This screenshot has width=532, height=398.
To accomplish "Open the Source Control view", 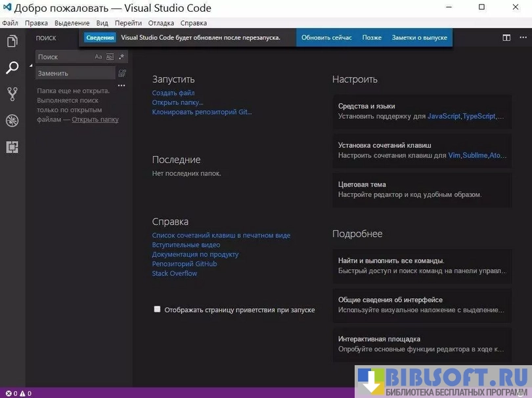I will tap(12, 94).
